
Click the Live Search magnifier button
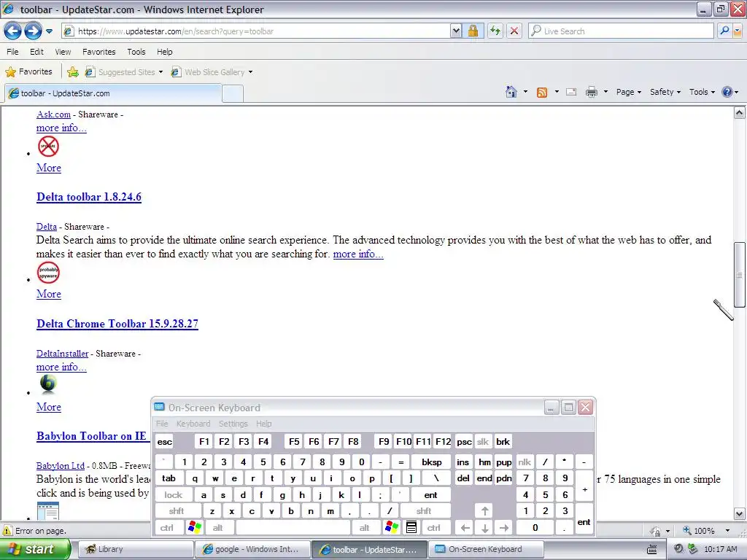pyautogui.click(x=724, y=31)
